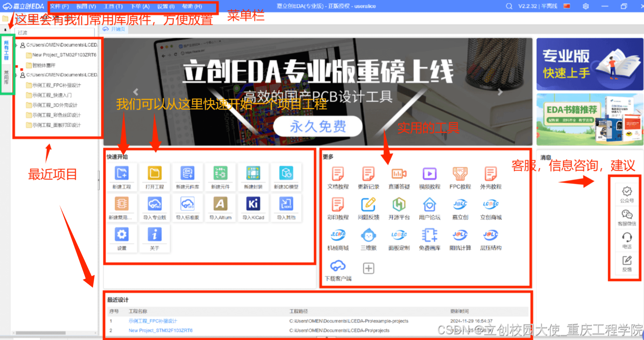This screenshot has height=340, width=644.
Task: Click the 导入Altium import icon
Action: 220,204
